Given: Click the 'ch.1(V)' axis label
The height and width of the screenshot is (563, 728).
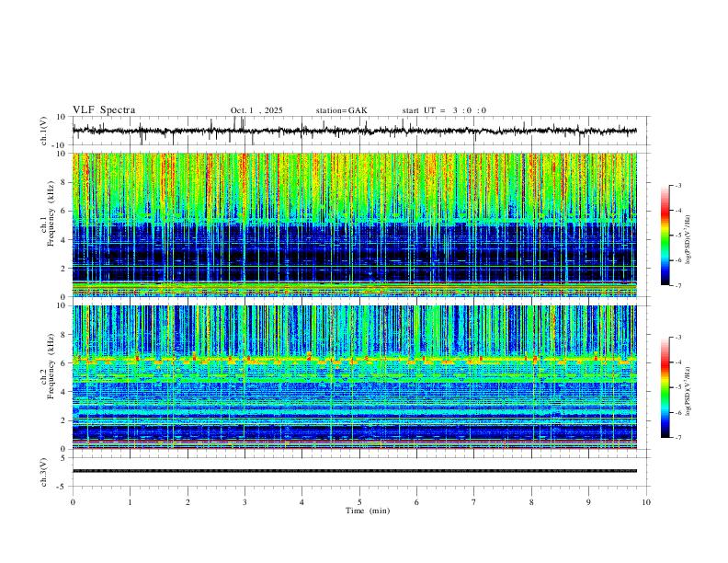Looking at the screenshot, I should tap(44, 131).
